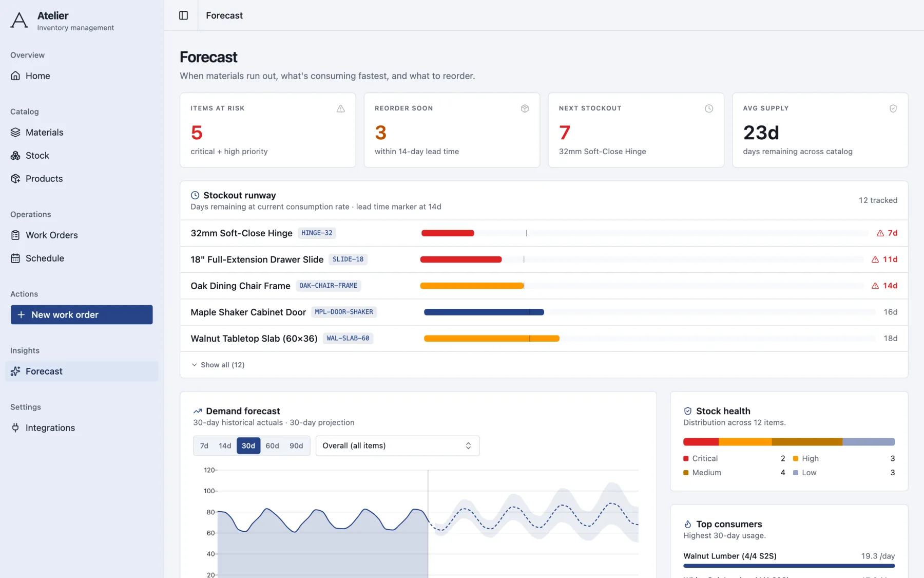This screenshot has width=924, height=578.
Task: Click the MPL-DOOR-SHAKER SKU tag
Action: coord(344,311)
